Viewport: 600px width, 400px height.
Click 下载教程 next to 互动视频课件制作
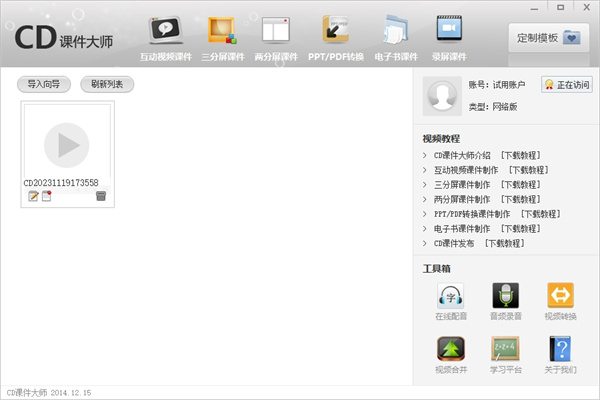click(x=528, y=170)
